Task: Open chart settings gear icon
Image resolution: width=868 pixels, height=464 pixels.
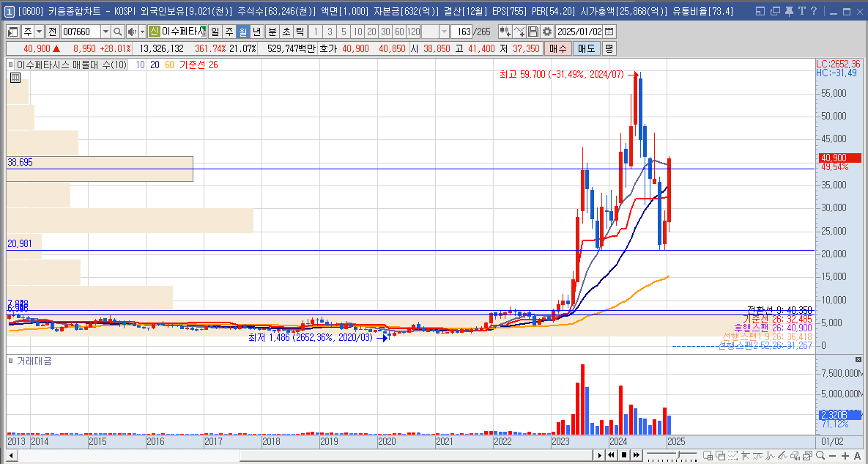Action: [547, 32]
